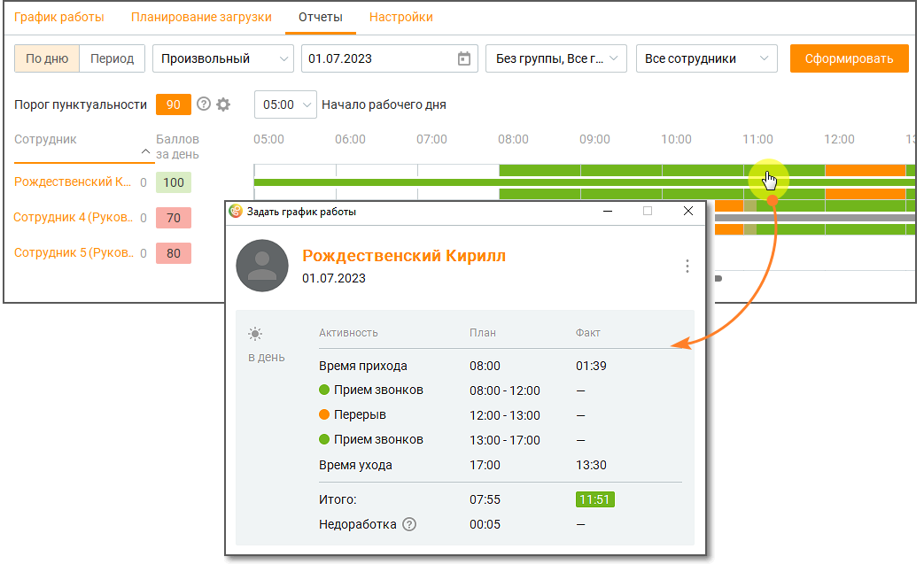Click the 'Баллов за день' column header

tap(177, 147)
